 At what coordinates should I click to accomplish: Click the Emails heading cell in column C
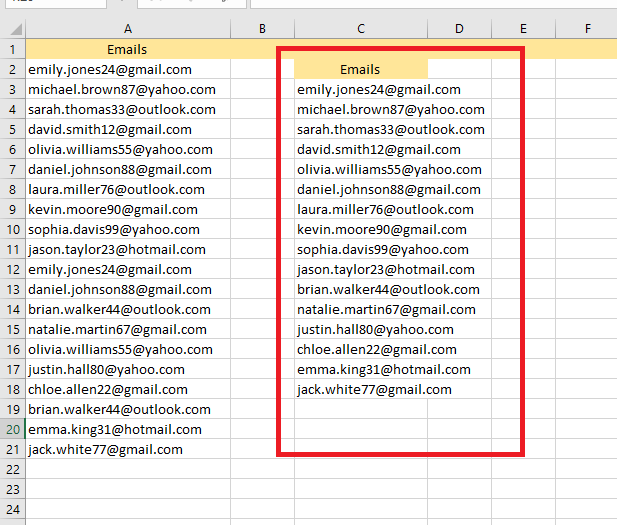tap(360, 69)
